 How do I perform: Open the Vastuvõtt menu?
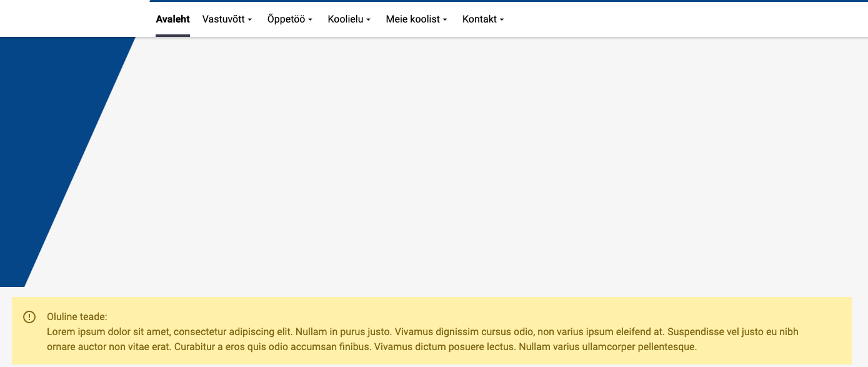click(224, 19)
